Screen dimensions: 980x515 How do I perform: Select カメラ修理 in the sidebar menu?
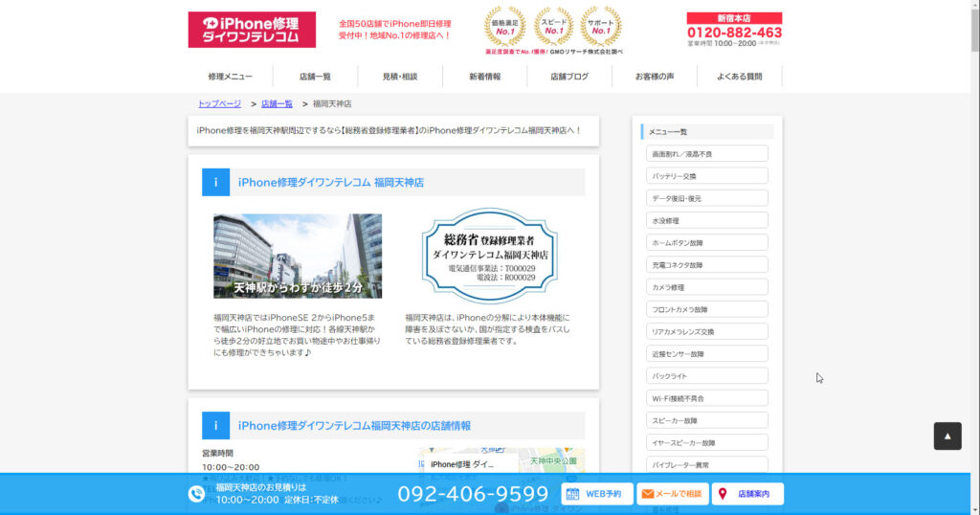coord(707,287)
